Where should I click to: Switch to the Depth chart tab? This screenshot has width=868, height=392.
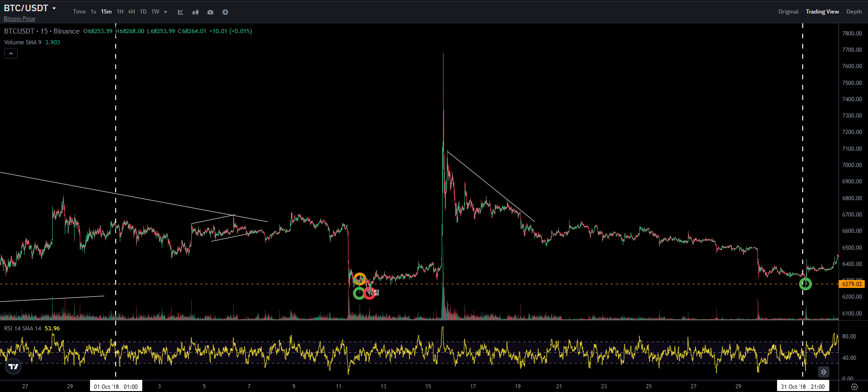click(x=854, y=12)
